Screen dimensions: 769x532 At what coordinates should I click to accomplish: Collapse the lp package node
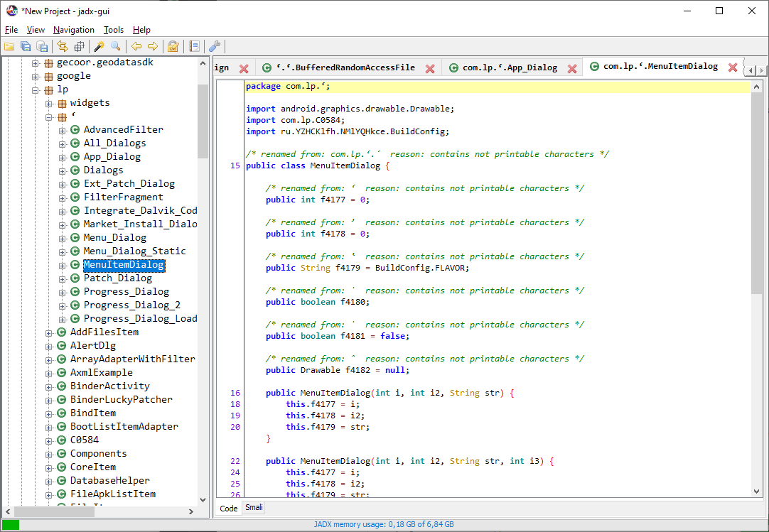pyautogui.click(x=36, y=89)
